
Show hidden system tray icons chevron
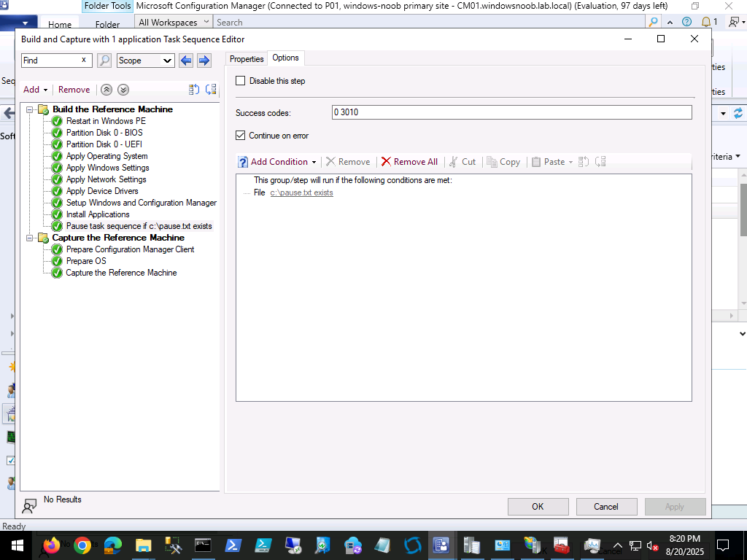[617, 545]
